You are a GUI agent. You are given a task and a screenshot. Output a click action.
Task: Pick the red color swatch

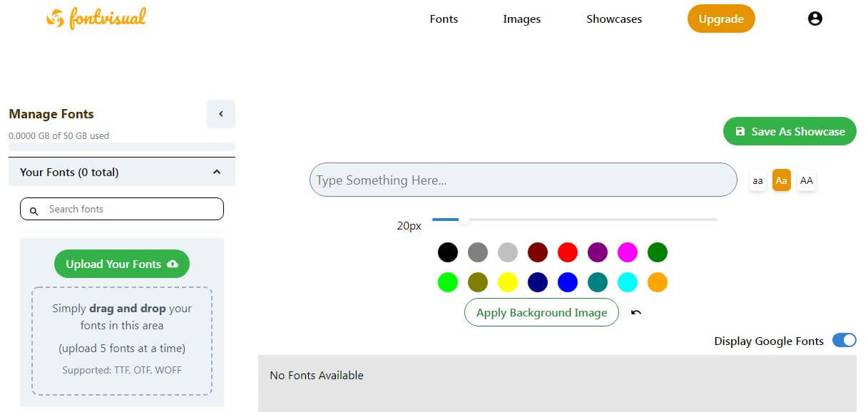point(567,252)
